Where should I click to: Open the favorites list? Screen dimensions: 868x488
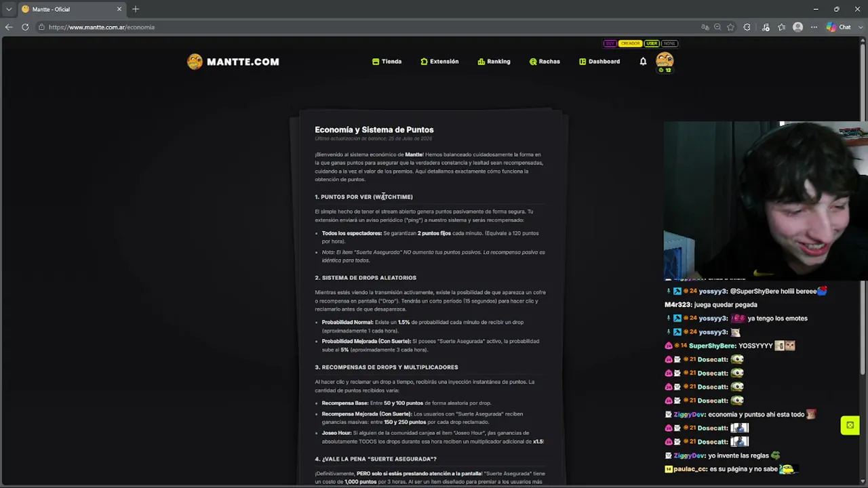[782, 27]
